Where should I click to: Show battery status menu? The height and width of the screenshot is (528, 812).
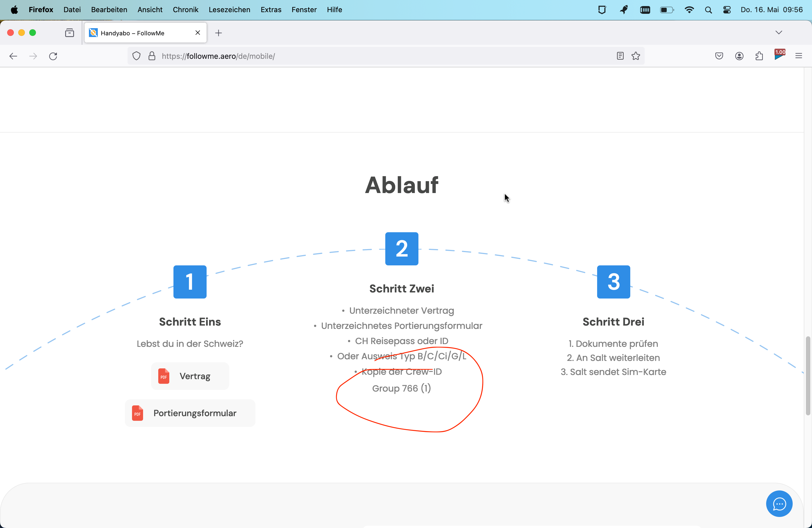667,10
